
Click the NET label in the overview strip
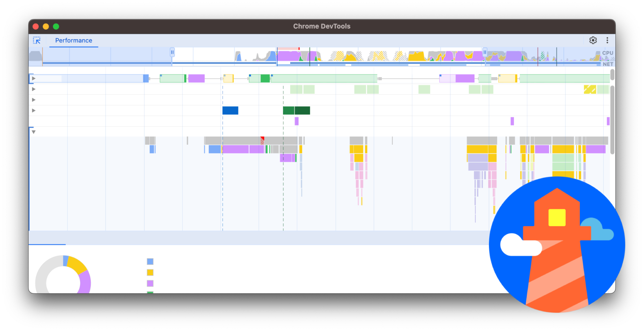point(608,64)
